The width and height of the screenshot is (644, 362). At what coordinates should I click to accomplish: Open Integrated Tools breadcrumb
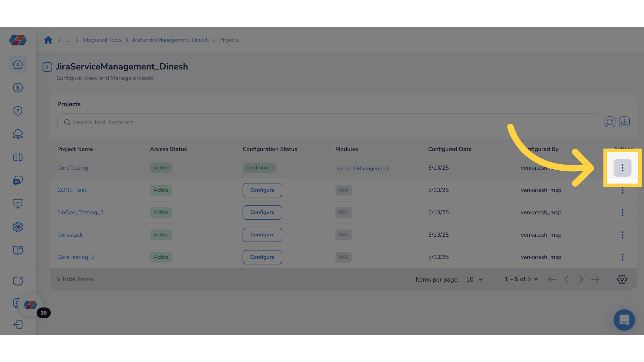click(x=102, y=40)
